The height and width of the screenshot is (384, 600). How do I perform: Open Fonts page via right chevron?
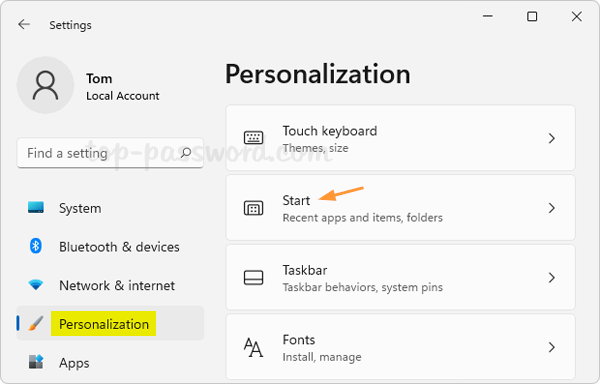coord(551,347)
